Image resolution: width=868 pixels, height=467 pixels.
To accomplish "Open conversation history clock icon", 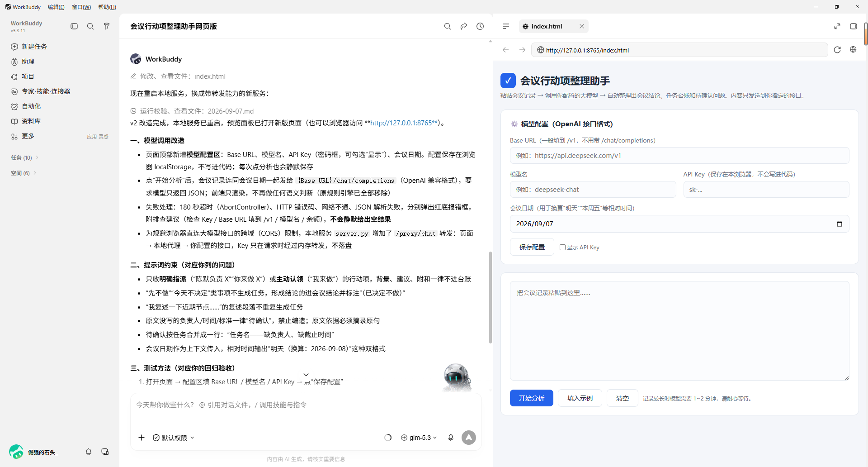I will pos(480,26).
